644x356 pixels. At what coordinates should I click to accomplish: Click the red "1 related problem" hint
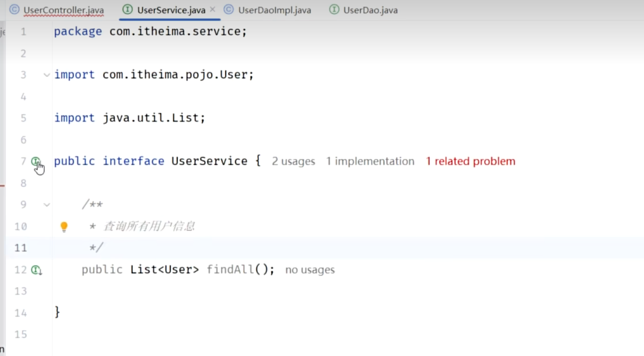coord(470,161)
